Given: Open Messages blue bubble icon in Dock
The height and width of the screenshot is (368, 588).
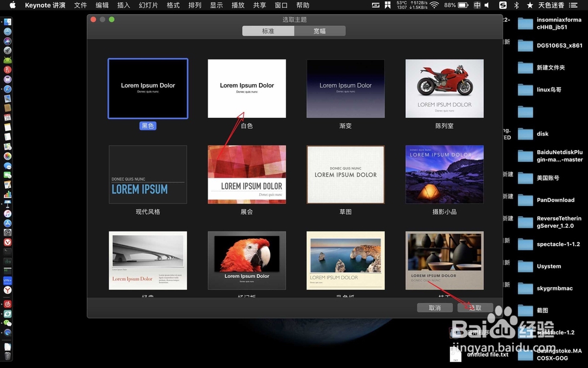Looking at the screenshot, I should (x=8, y=165).
